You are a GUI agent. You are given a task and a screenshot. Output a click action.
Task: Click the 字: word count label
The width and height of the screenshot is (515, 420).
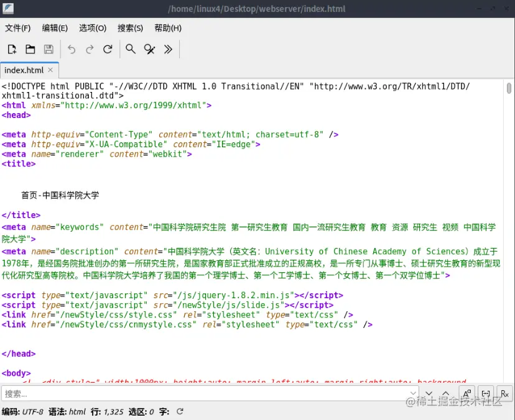click(164, 412)
